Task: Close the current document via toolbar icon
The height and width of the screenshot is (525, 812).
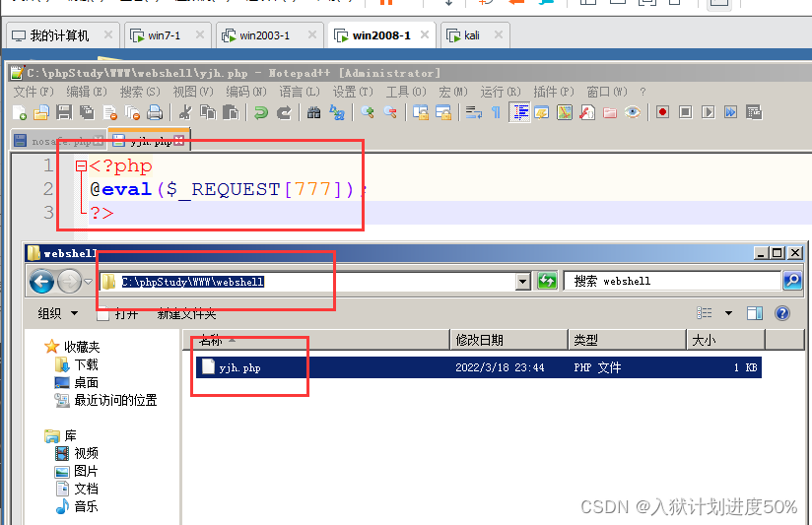Action: point(109,112)
